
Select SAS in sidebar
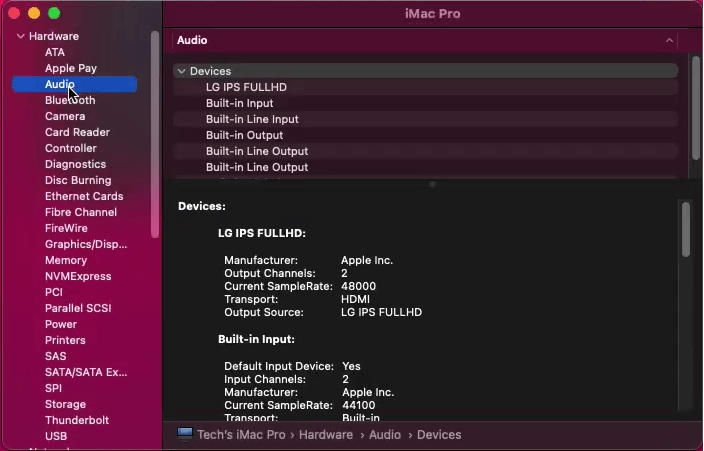(x=56, y=356)
